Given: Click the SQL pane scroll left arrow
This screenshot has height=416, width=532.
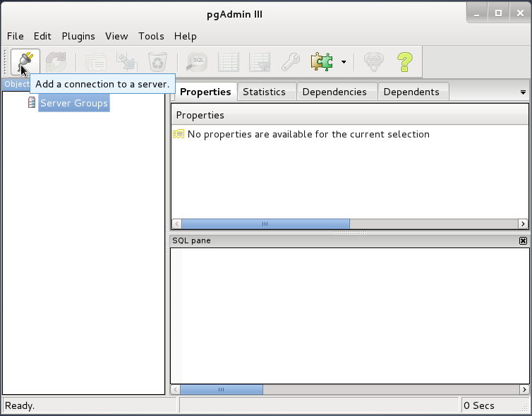Looking at the screenshot, I should (175, 389).
